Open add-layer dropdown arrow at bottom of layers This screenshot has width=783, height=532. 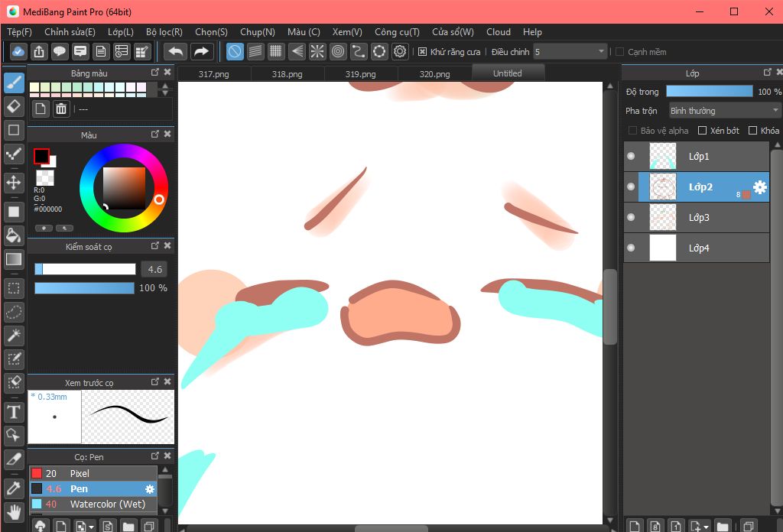(x=706, y=527)
